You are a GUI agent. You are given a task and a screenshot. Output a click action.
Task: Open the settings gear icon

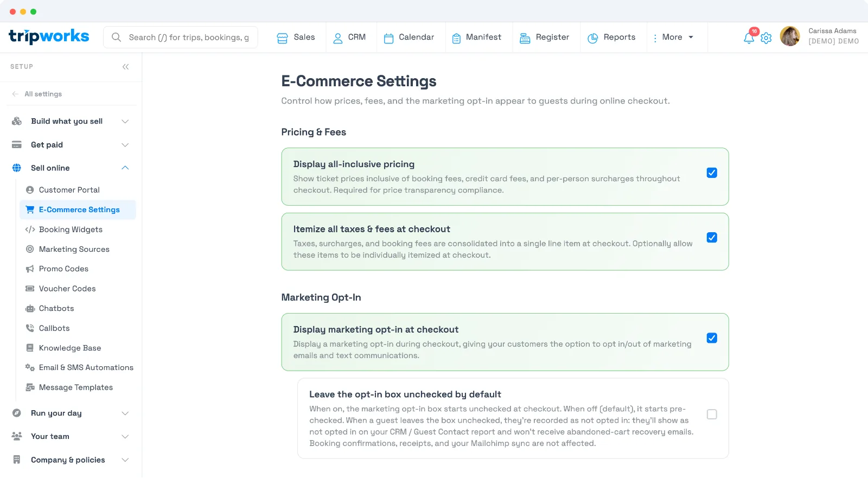[x=766, y=38]
